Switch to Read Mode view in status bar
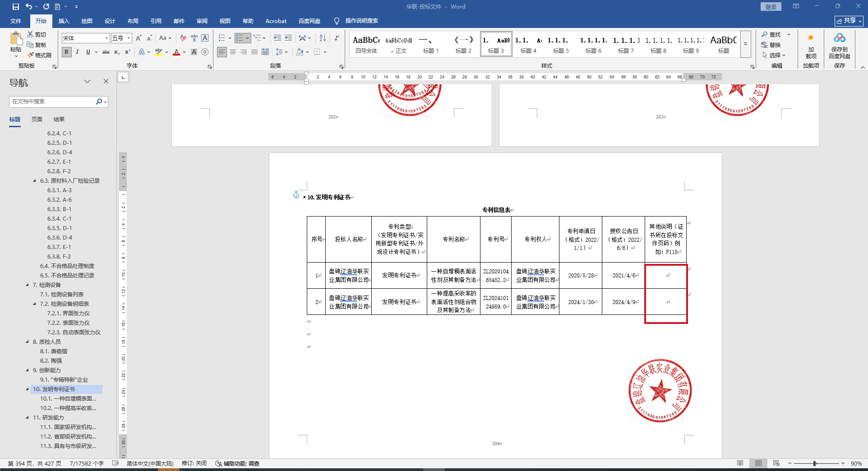The height and width of the screenshot is (471, 868). (x=740, y=463)
